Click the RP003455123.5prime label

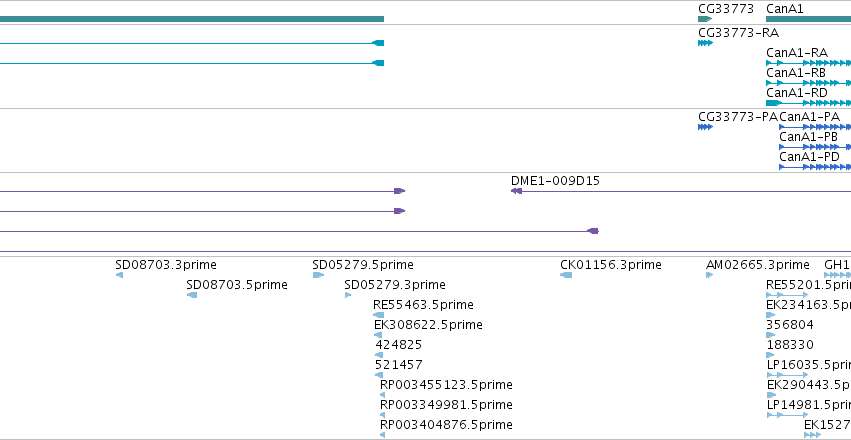click(x=446, y=385)
